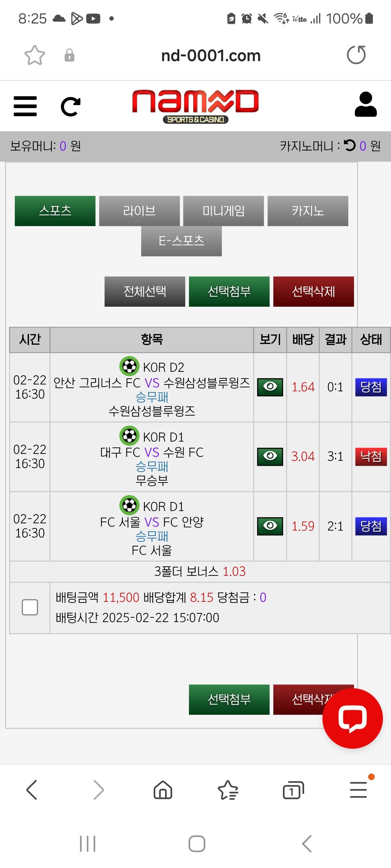Switch to the 미니게임 tab
Viewport: 391px width, 868px height.
(x=223, y=211)
